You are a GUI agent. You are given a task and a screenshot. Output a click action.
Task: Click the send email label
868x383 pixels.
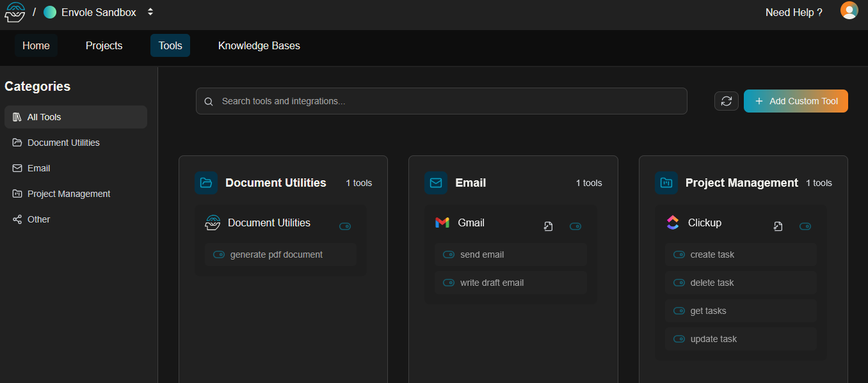click(482, 254)
